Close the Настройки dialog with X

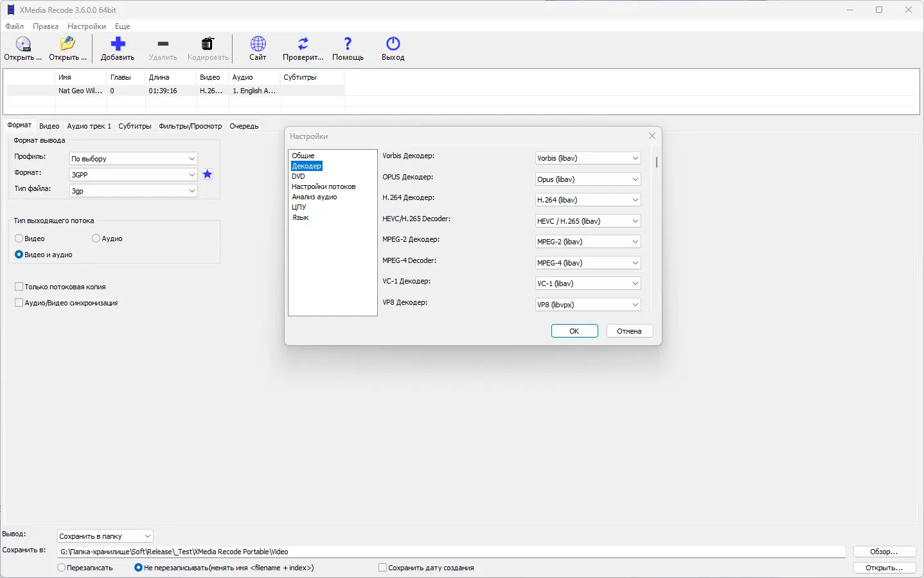652,136
